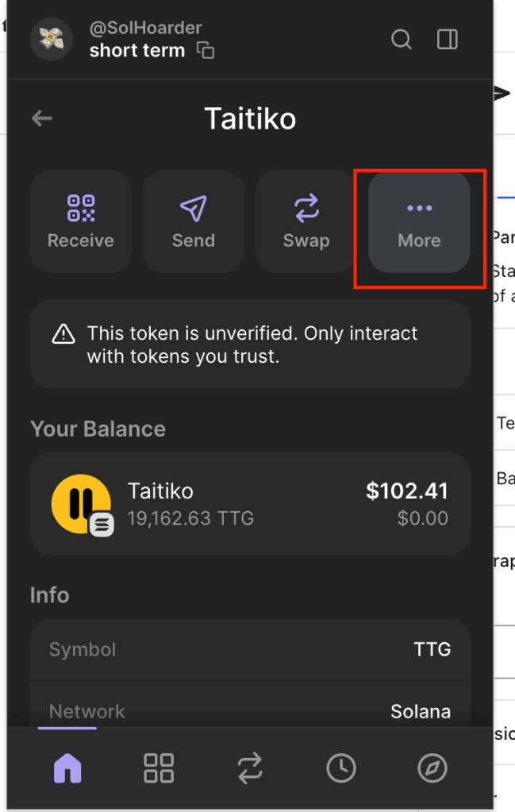Viewport: 515px width, 812px height.
Task: Open the 'short term' account name
Action: [x=136, y=51]
